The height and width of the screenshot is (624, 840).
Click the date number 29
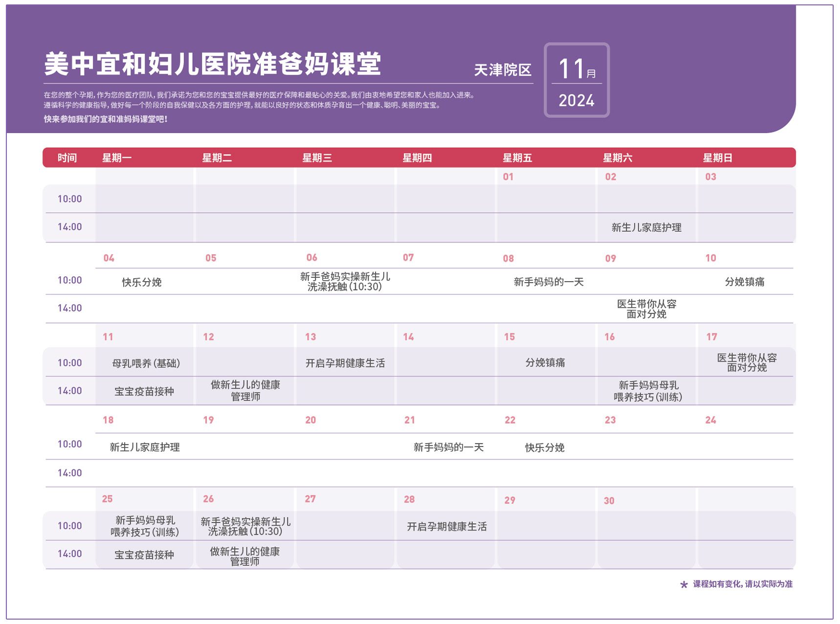pyautogui.click(x=510, y=500)
